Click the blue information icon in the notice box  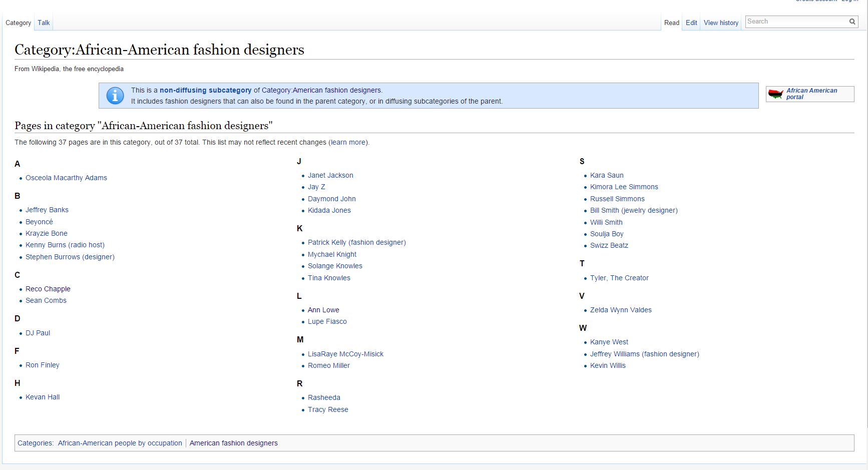pos(115,96)
